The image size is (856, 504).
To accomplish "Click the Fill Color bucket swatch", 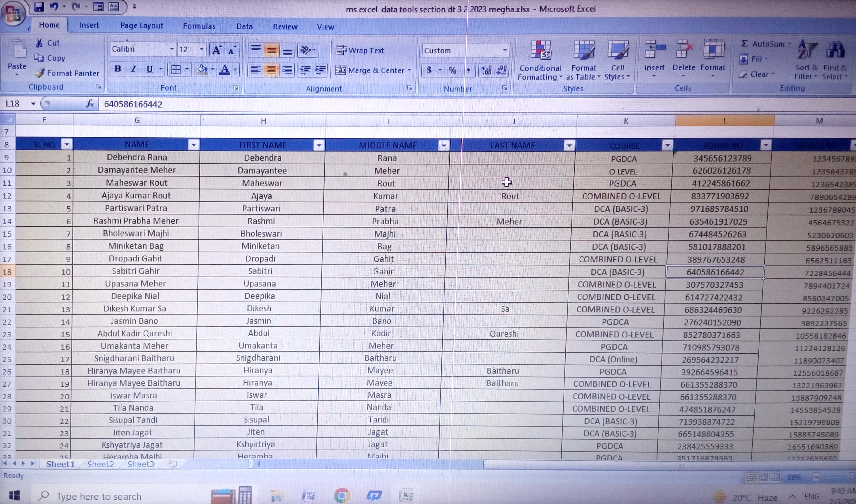I will pos(202,70).
